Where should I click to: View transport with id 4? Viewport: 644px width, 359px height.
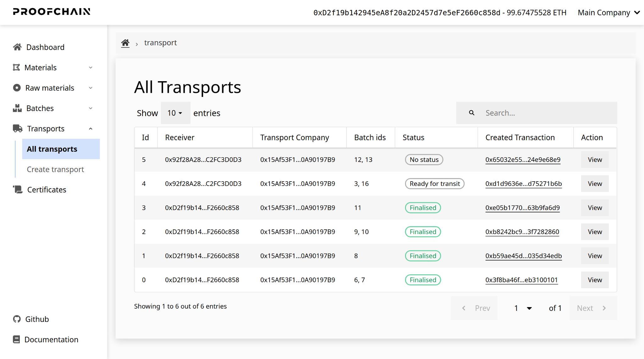coord(595,183)
